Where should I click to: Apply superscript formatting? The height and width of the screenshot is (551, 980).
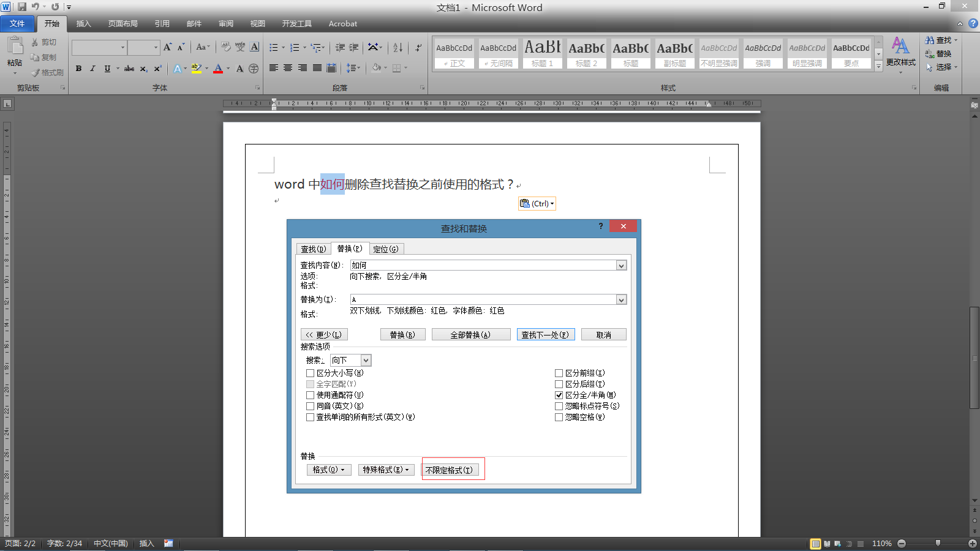click(158, 69)
